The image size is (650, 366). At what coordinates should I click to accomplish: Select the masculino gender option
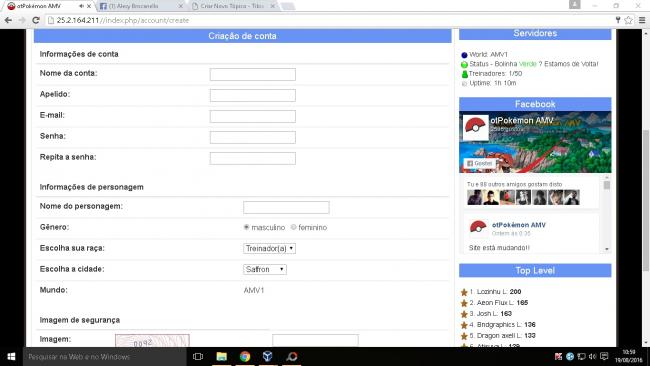click(x=247, y=227)
